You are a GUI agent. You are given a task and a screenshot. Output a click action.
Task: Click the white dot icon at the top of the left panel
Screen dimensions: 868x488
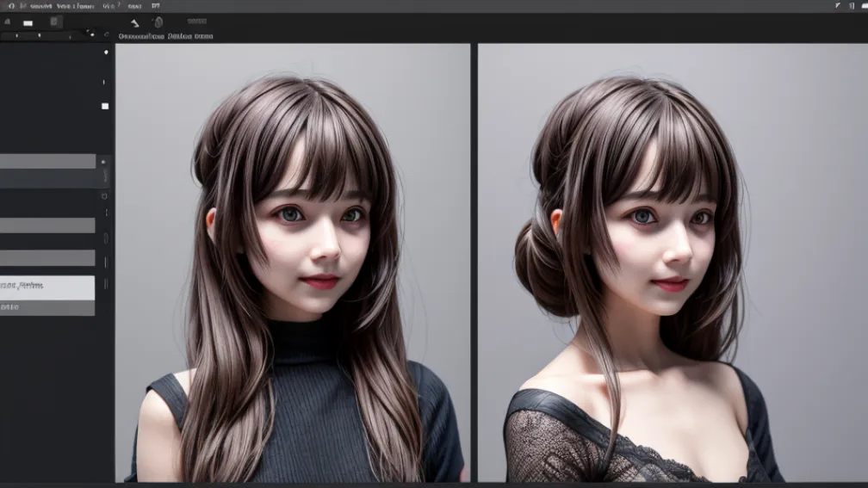point(106,52)
